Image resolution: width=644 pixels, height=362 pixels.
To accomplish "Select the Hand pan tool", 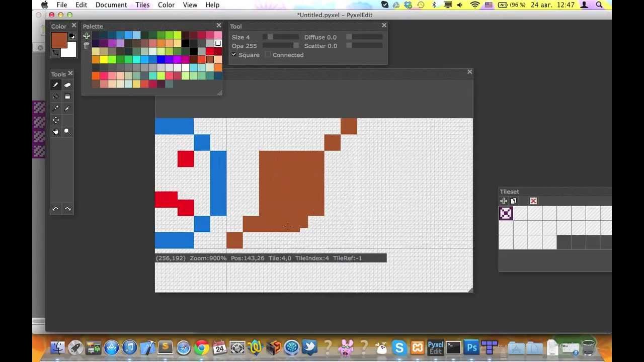I will click(56, 131).
